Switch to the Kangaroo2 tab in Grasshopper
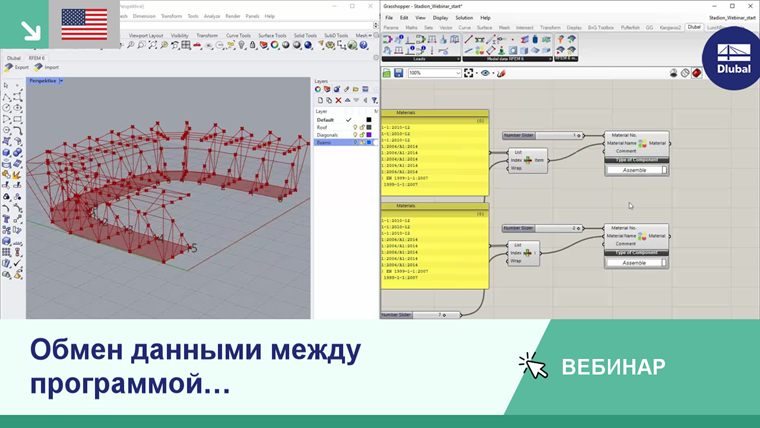The image size is (760, 428). (x=670, y=28)
